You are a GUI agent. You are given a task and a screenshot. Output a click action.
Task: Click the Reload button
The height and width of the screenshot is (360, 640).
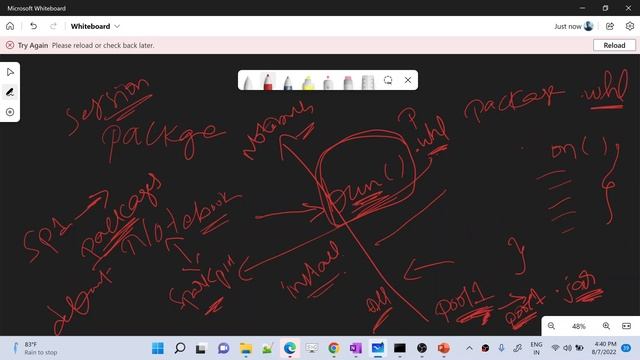pyautogui.click(x=614, y=45)
